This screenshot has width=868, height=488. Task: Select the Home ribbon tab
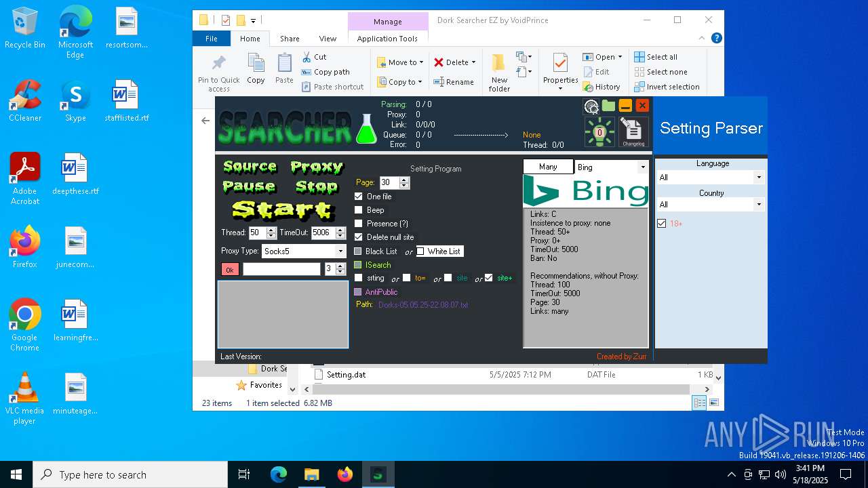point(250,39)
